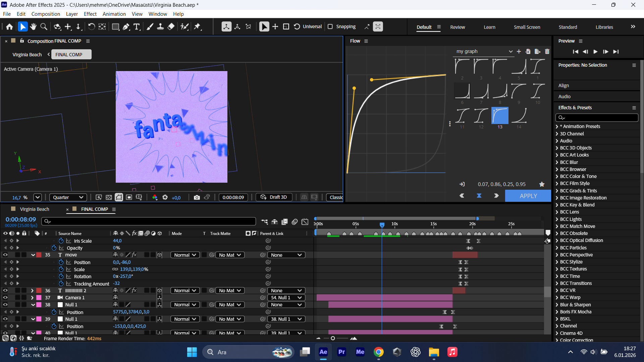This screenshot has height=362, width=644.
Task: Click red label color of move layer
Action: click(39, 255)
